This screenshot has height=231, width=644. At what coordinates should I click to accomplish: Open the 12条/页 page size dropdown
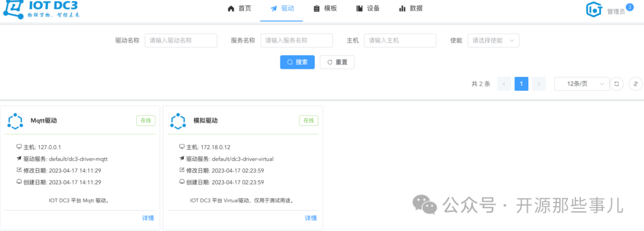click(582, 84)
